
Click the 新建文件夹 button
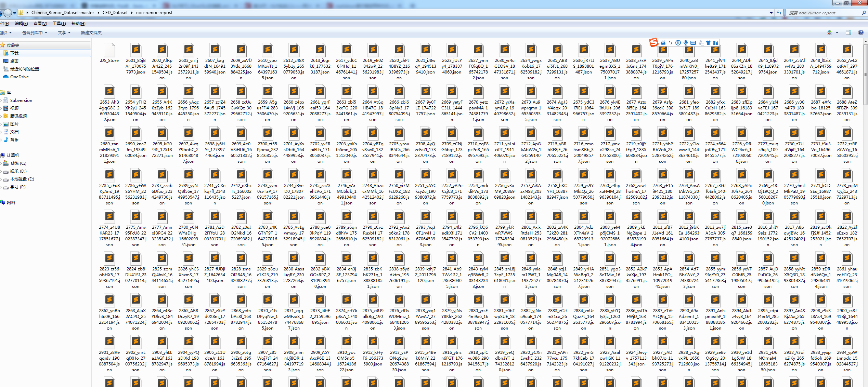(91, 32)
